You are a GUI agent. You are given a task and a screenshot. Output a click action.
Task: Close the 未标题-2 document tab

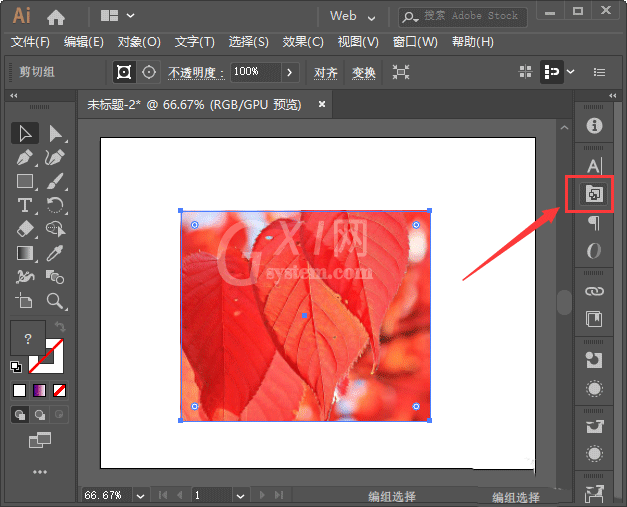pos(321,104)
